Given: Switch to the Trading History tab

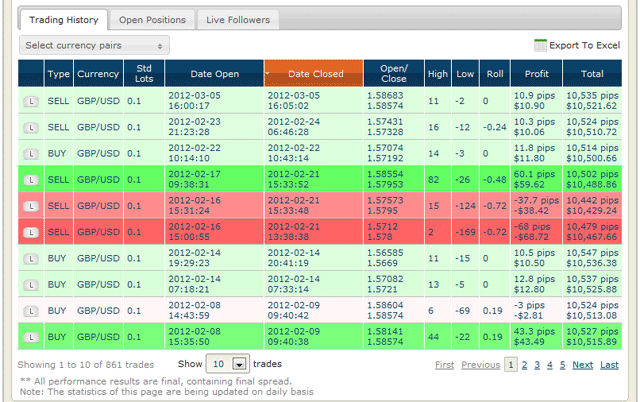Looking at the screenshot, I should click(x=64, y=20).
